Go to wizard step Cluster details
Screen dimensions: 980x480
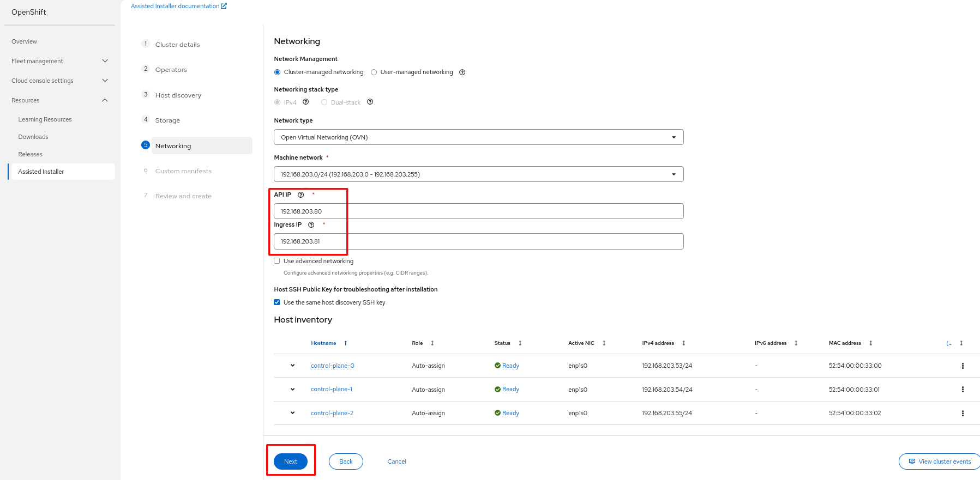(177, 45)
